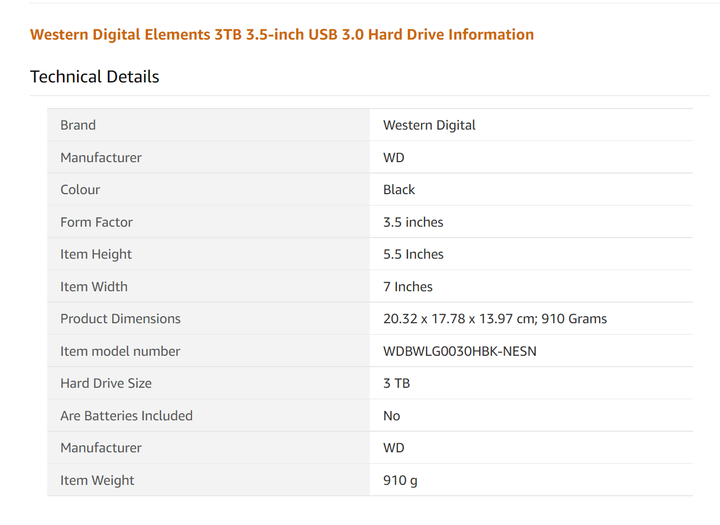The height and width of the screenshot is (525, 720).
Task: Select the 7 Inches value
Action: (408, 287)
